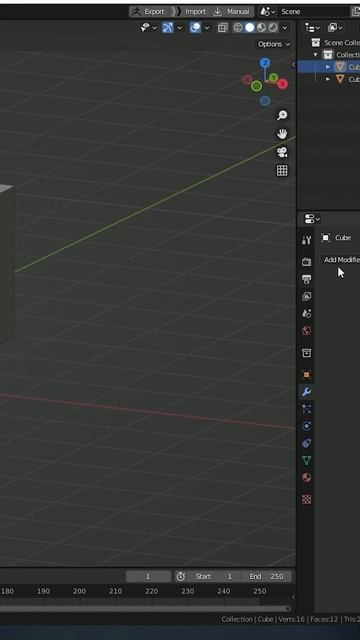
Task: Click 'Verts:16' in status bar
Action: click(x=292, y=619)
